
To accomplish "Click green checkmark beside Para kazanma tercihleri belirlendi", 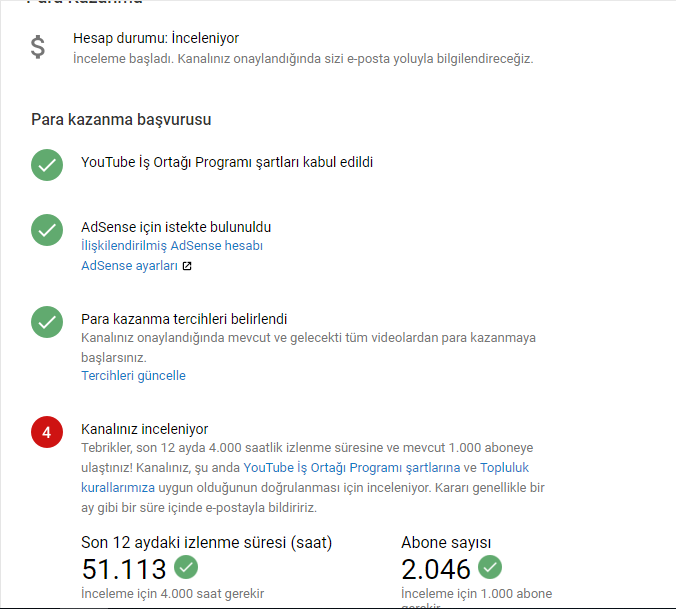I will [x=47, y=322].
